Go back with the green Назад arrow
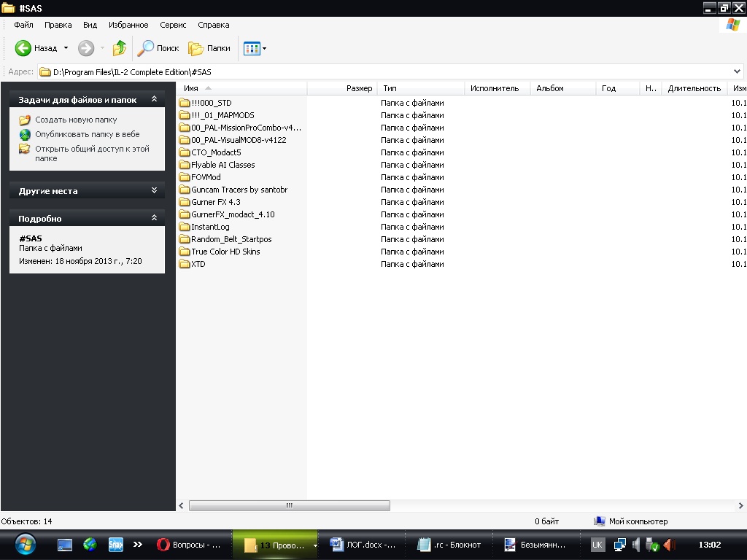747x560 pixels. pyautogui.click(x=23, y=48)
